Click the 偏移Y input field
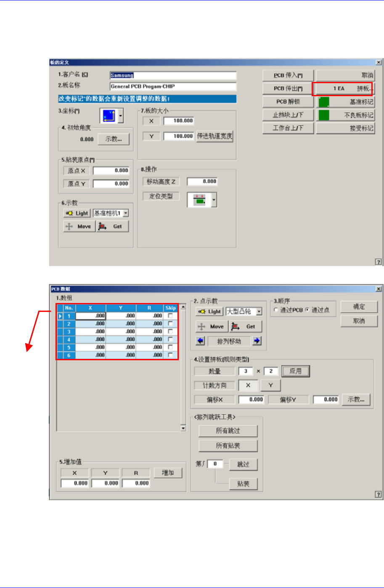 (326, 399)
